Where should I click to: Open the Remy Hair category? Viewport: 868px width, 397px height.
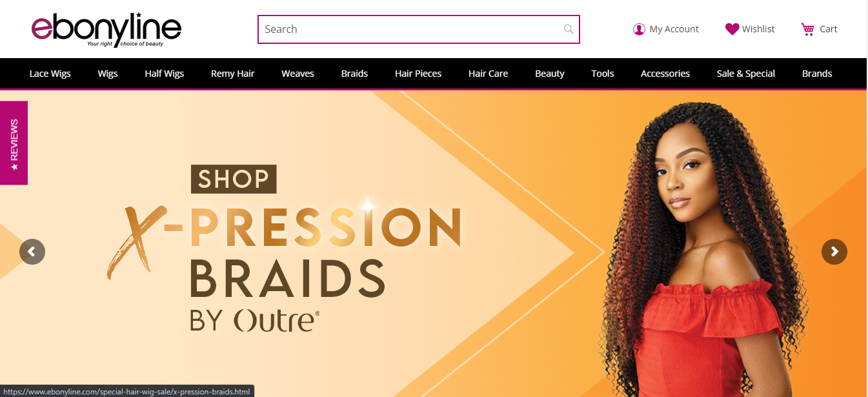[232, 74]
